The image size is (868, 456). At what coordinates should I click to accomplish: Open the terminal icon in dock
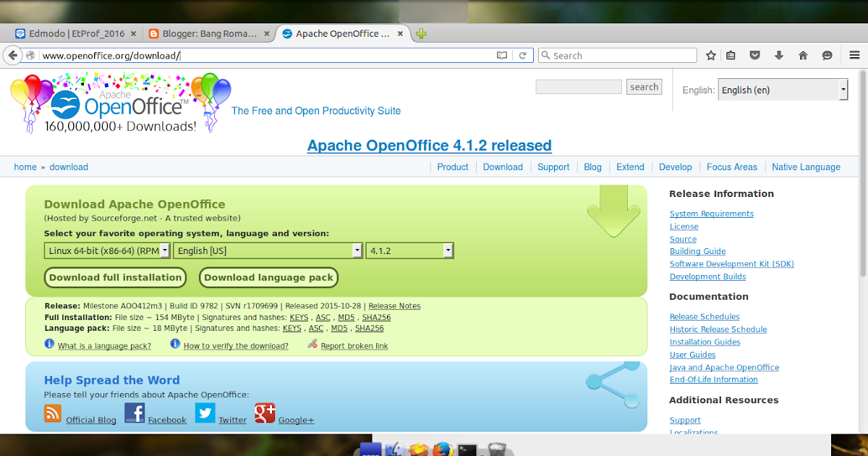point(468,449)
